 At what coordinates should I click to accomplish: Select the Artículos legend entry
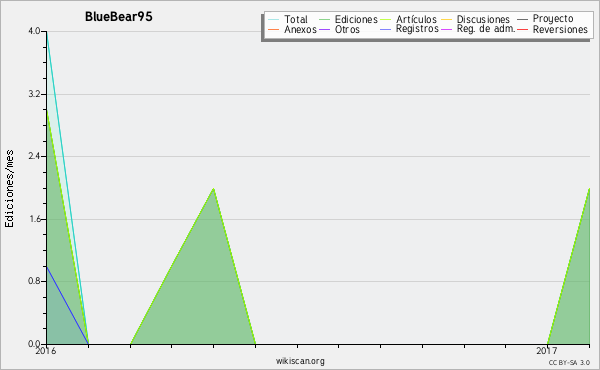[408, 19]
